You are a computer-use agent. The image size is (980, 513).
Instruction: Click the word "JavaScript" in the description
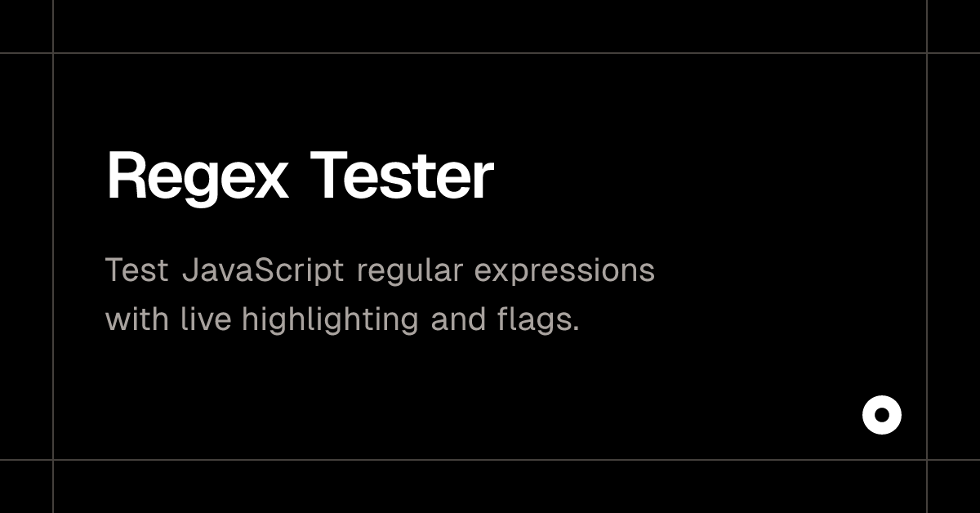click(263, 270)
